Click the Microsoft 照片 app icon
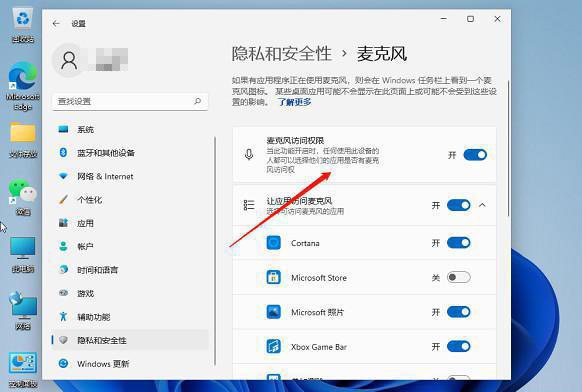This screenshot has width=582, height=392. click(x=274, y=312)
